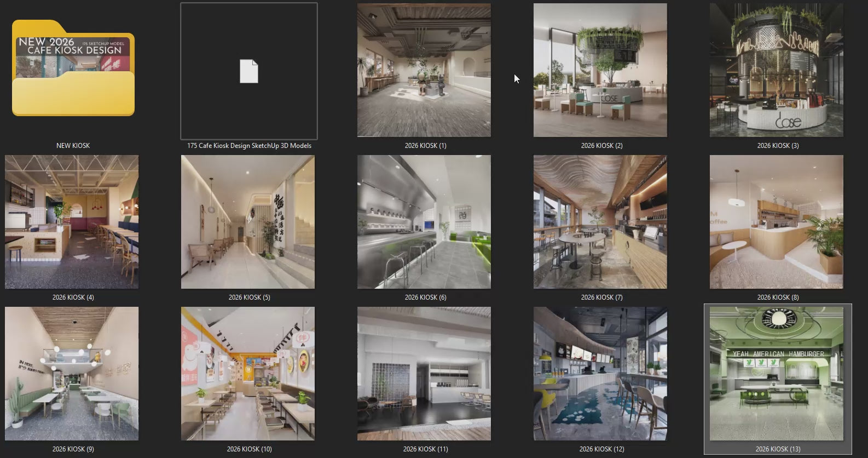This screenshot has width=868, height=458.
Task: Select the blank 175 Cafe Kiosk Design file icon
Action: pyautogui.click(x=249, y=71)
